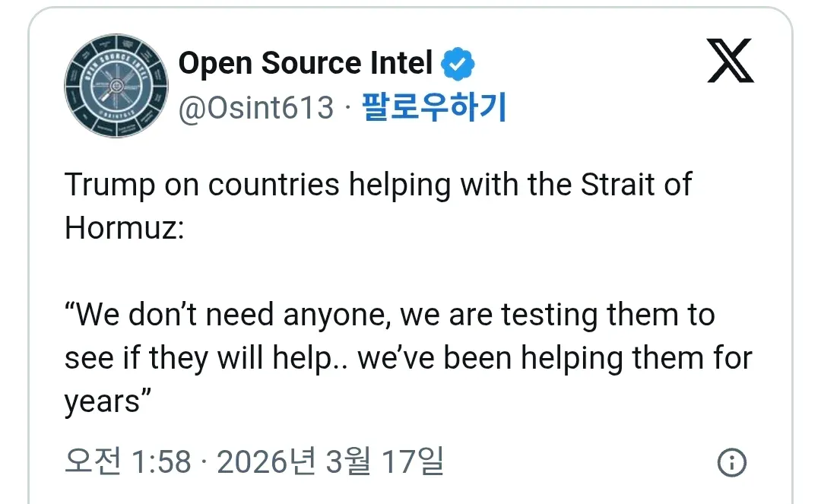Open the "Open Source Intel" display name
Viewport: 821px width, 504px height.
[306, 64]
